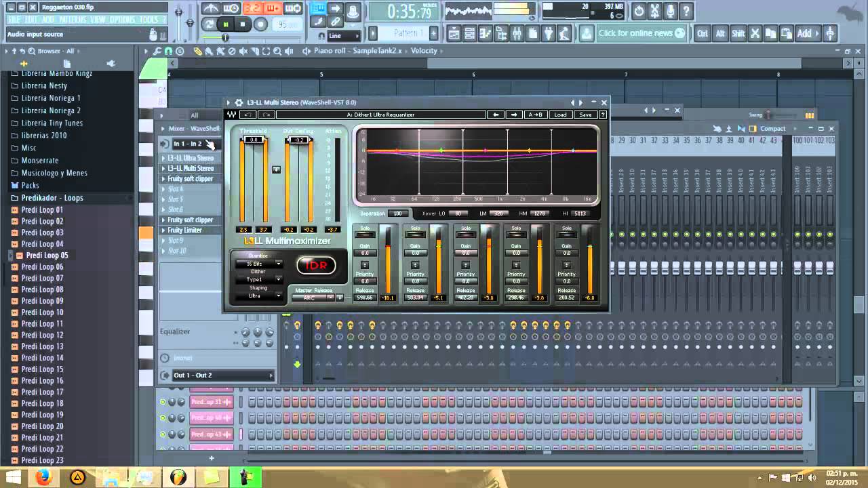This screenshot has width=868, height=488.
Task: Open the VIEW menu
Action: click(x=98, y=20)
